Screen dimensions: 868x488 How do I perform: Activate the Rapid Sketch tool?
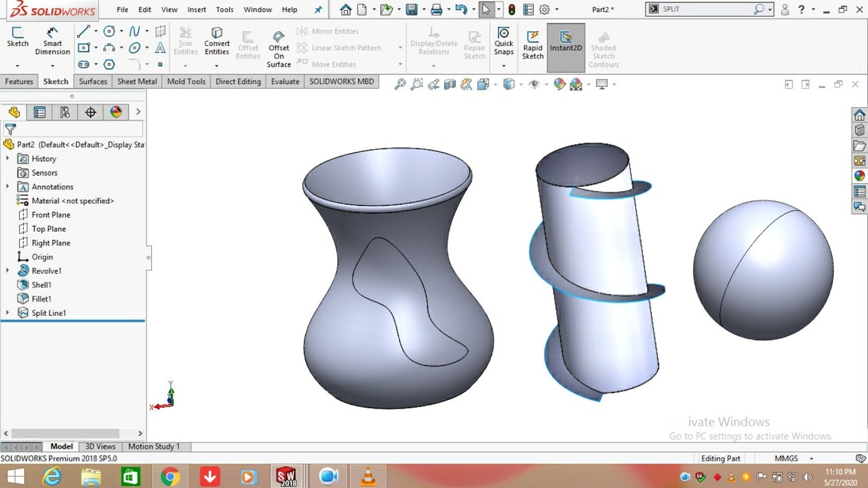(x=533, y=45)
